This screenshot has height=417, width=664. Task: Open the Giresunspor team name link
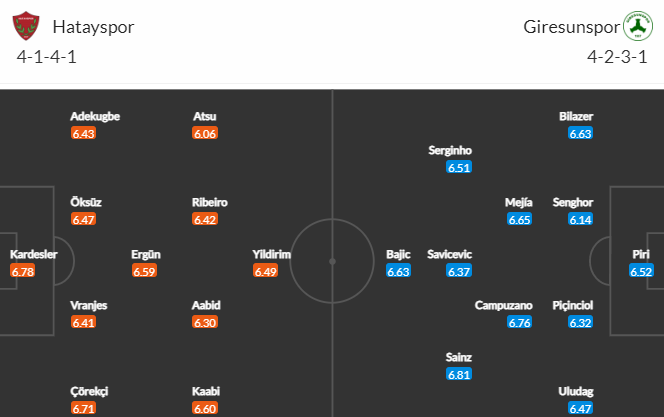click(571, 27)
